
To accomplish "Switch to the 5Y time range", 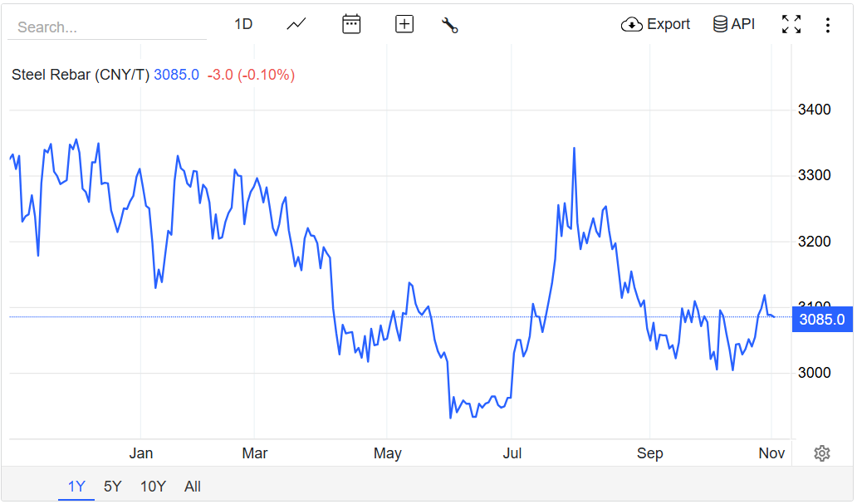I will (x=112, y=487).
